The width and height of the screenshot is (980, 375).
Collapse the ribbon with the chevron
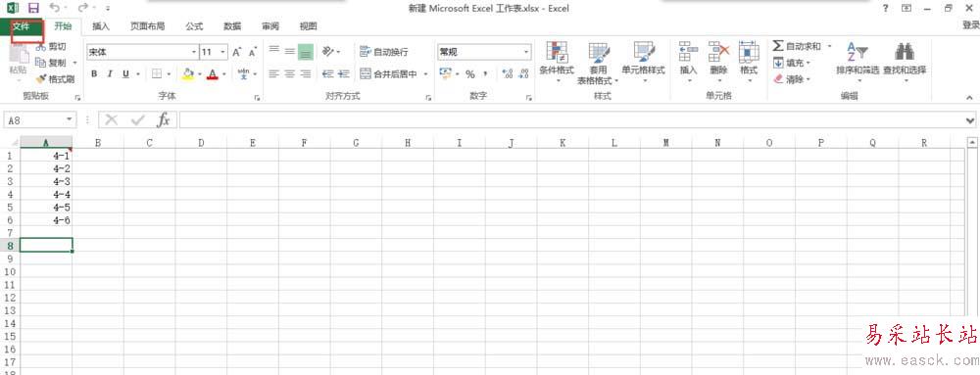[969, 98]
